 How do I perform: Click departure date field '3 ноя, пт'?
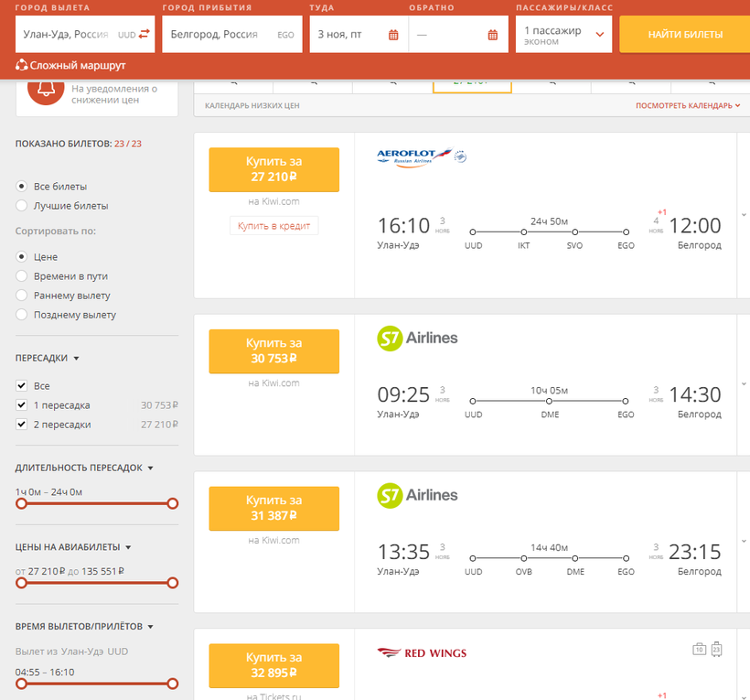359,35
